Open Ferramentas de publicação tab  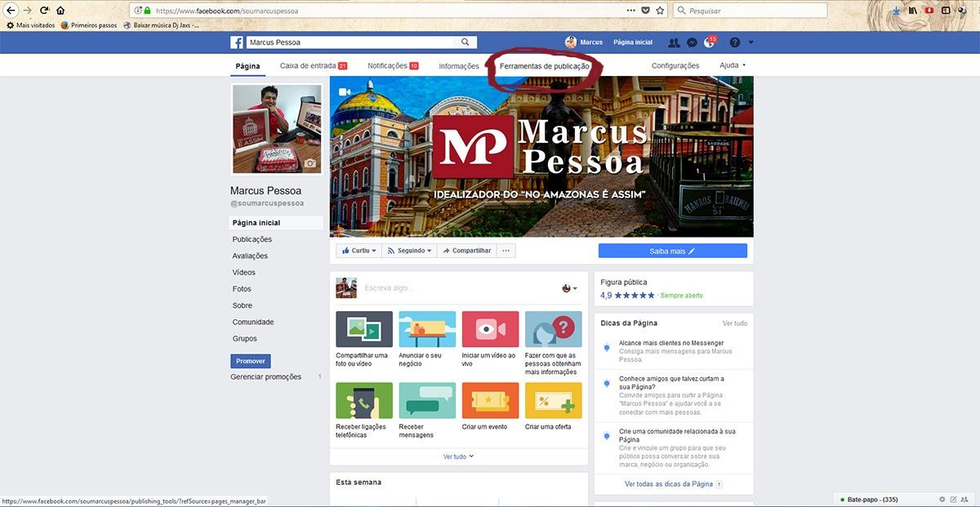(545, 66)
